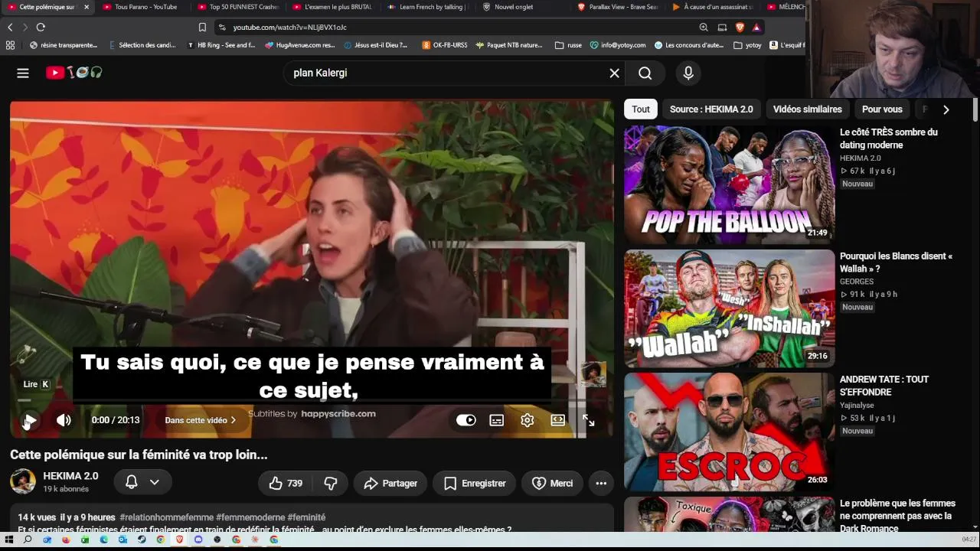Save the video with Enregistrer
This screenshot has height=551, width=980.
475,483
